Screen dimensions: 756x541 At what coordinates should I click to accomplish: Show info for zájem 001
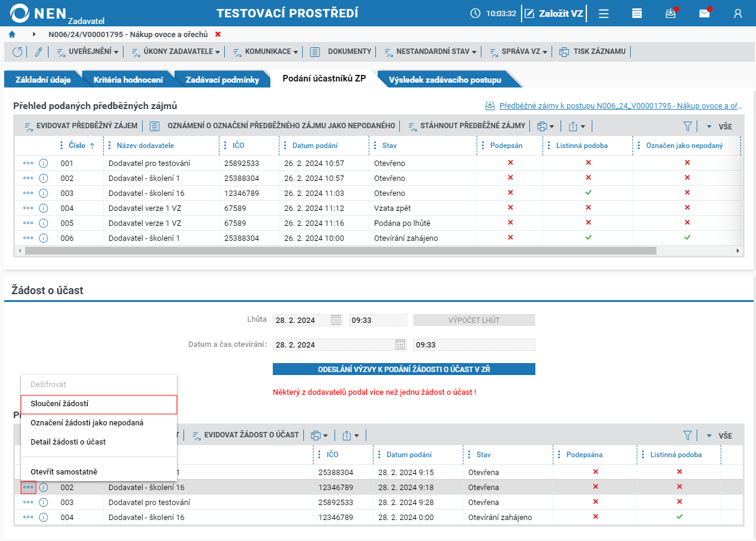click(43, 163)
